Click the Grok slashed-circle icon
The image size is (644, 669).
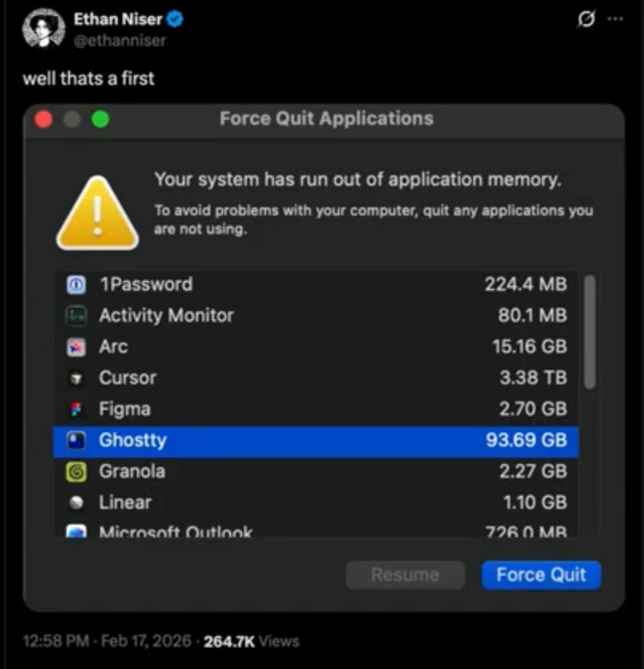[585, 20]
